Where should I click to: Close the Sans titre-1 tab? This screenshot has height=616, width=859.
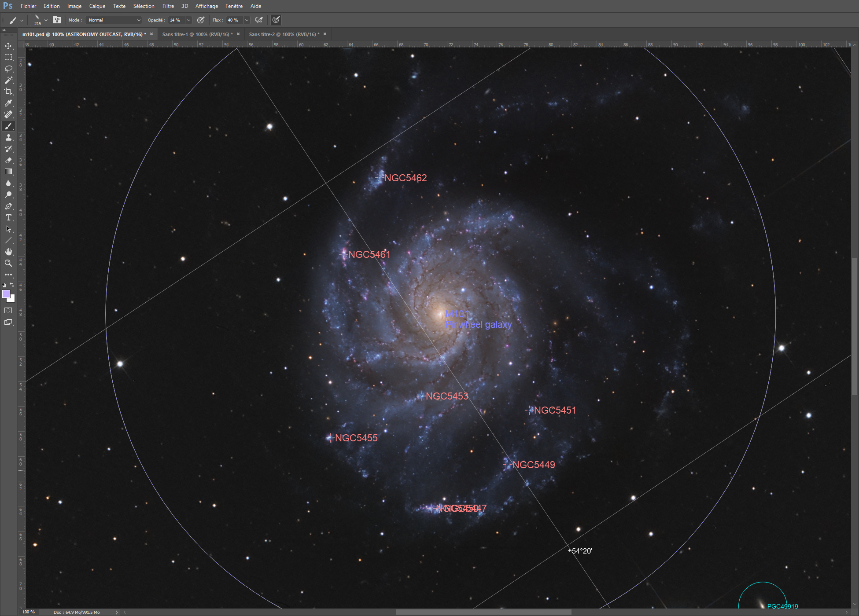click(x=238, y=34)
